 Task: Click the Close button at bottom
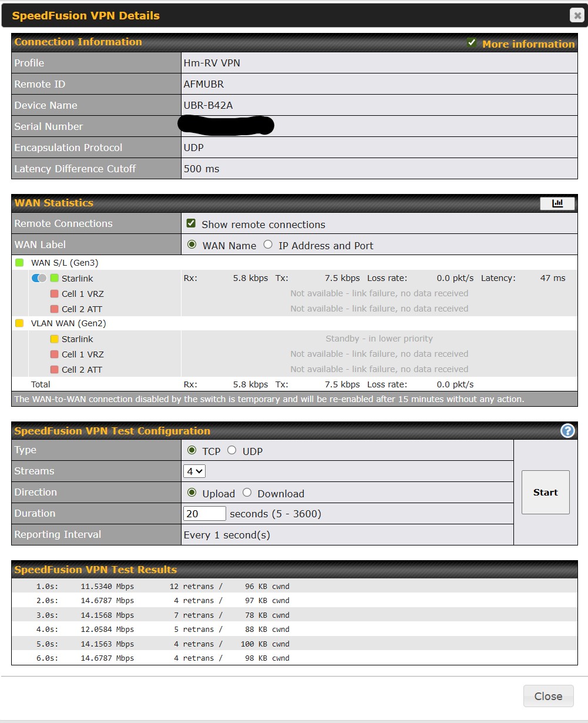click(x=547, y=696)
